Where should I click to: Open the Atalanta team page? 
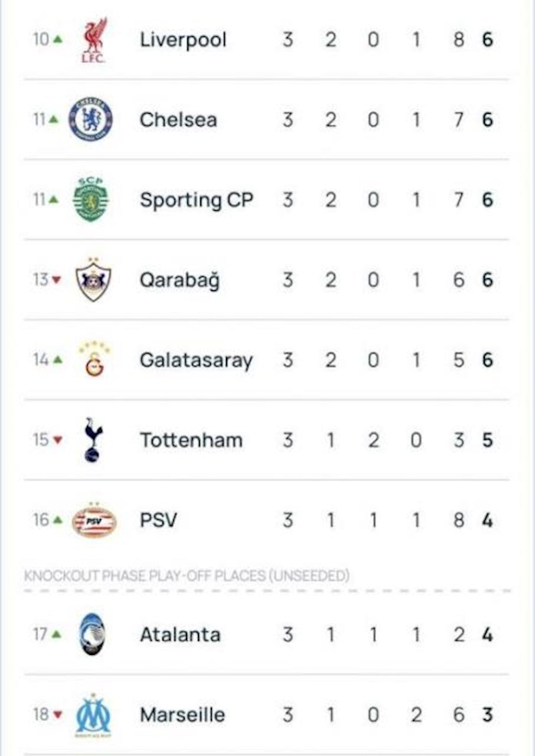pyautogui.click(x=180, y=634)
